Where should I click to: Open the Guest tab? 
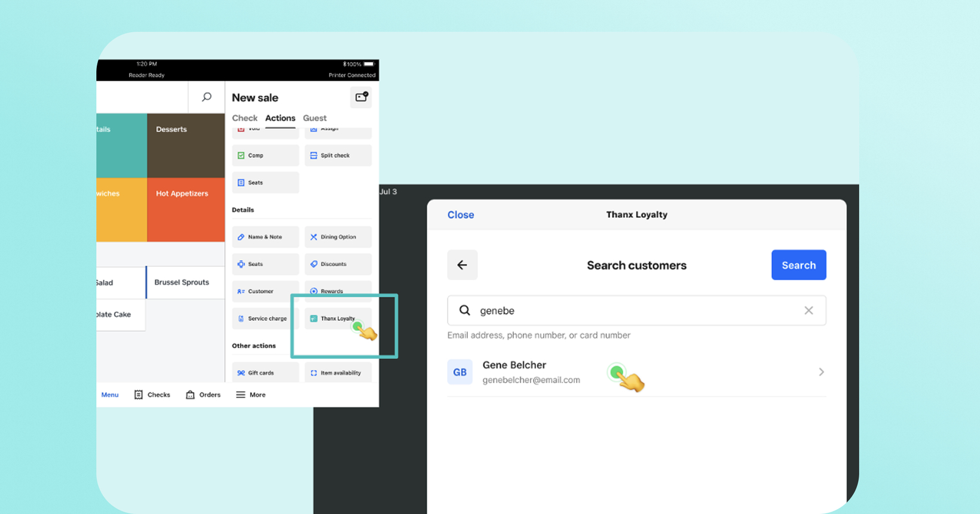[x=315, y=118]
